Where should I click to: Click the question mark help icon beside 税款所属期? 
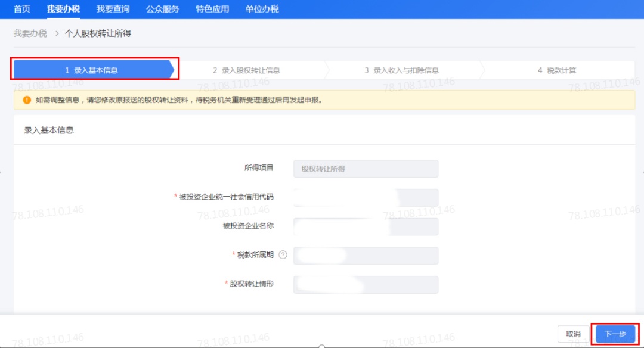click(x=283, y=255)
